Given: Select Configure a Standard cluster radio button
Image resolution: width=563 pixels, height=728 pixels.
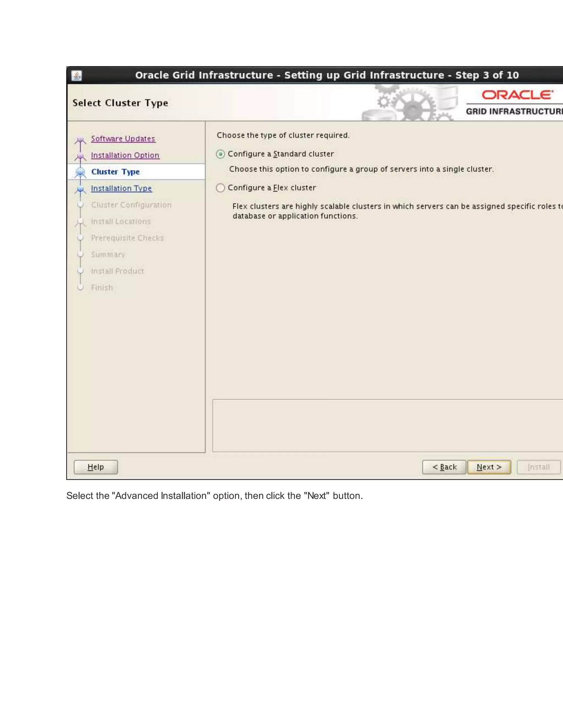Looking at the screenshot, I should (x=220, y=154).
